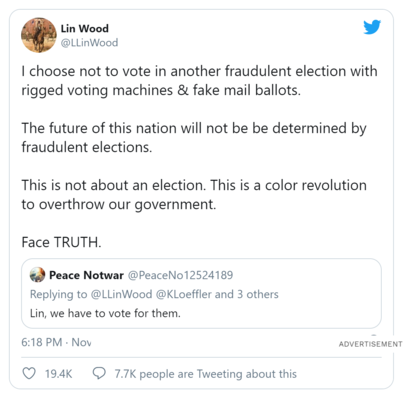Click the Twitter bird logo icon
Screen dimensions: 405x395
372,27
